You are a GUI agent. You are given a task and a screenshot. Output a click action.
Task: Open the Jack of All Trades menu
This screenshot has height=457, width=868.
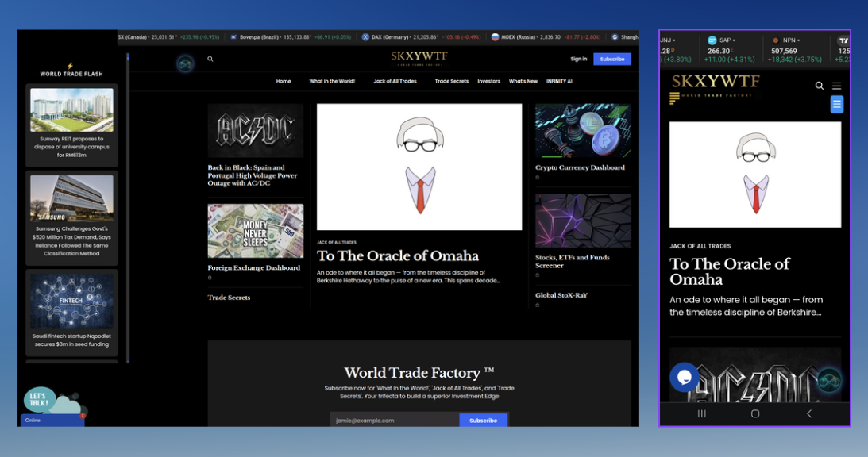coord(395,81)
